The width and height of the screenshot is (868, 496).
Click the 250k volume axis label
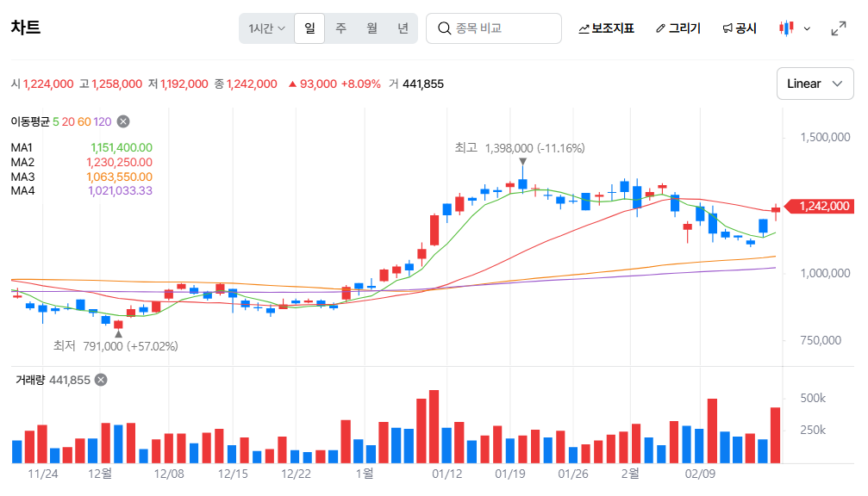[x=813, y=431]
